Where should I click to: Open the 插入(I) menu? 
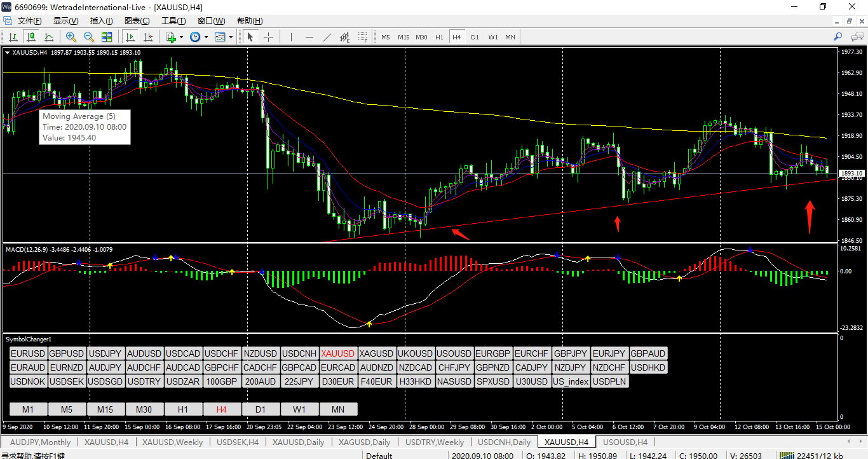pyautogui.click(x=102, y=21)
